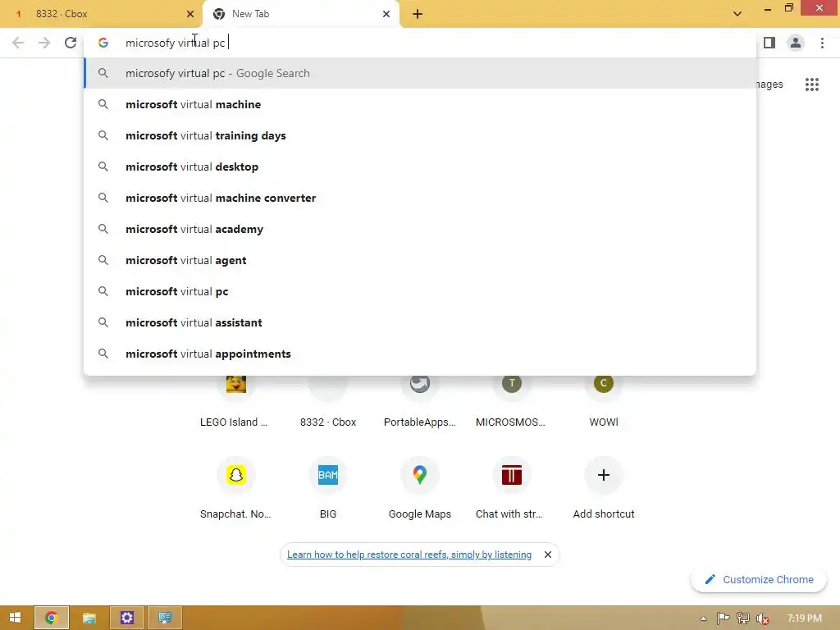Click the Images link behind the dropdown
840x630 pixels.
tap(769, 84)
